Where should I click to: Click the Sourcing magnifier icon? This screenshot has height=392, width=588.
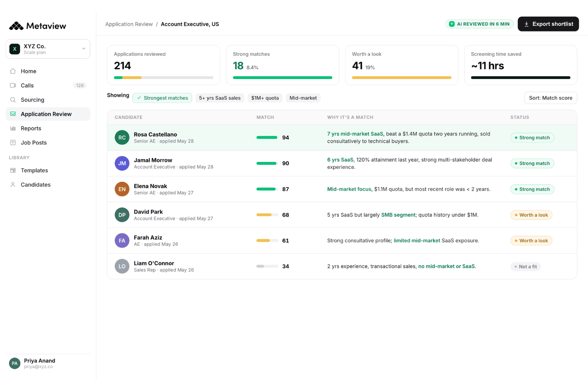click(13, 100)
